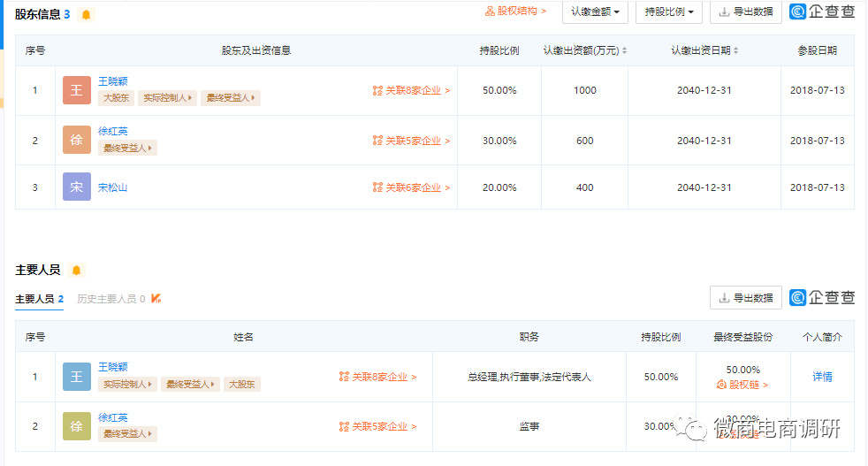Open 关联8家企业 link in shareholder table
The height and width of the screenshot is (466, 868).
tap(411, 91)
